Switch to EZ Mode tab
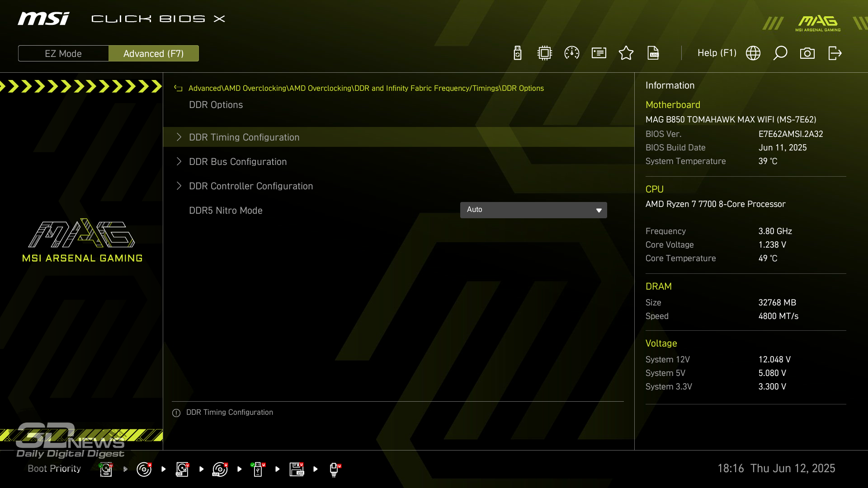Viewport: 868px width, 488px height. (x=63, y=53)
